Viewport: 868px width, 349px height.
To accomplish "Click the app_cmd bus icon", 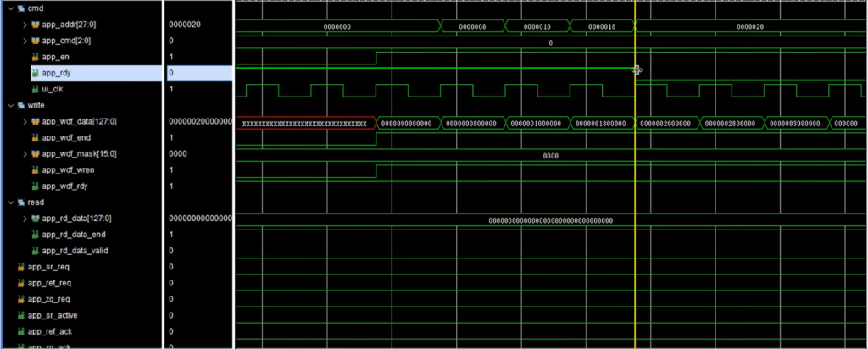I will (x=36, y=41).
